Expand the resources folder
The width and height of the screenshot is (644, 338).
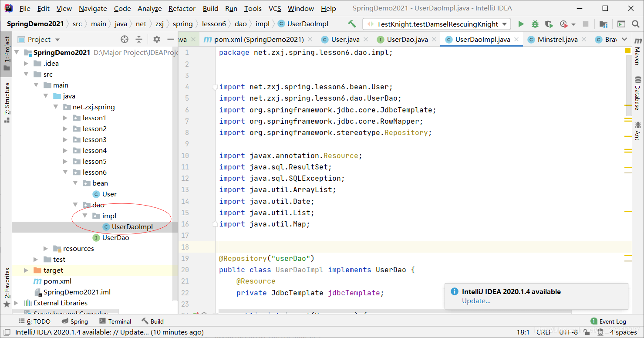pyautogui.click(x=46, y=248)
